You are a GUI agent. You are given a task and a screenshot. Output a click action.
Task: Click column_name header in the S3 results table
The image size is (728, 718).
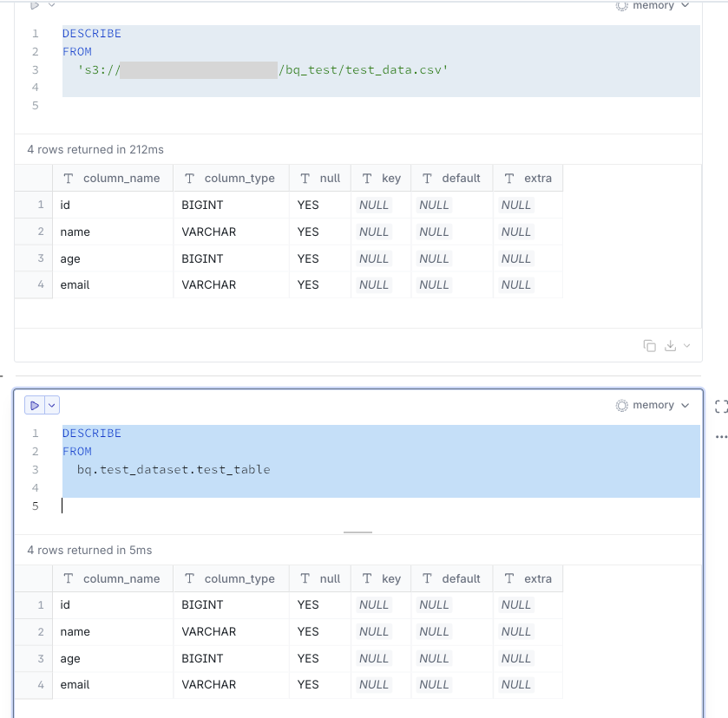(121, 179)
